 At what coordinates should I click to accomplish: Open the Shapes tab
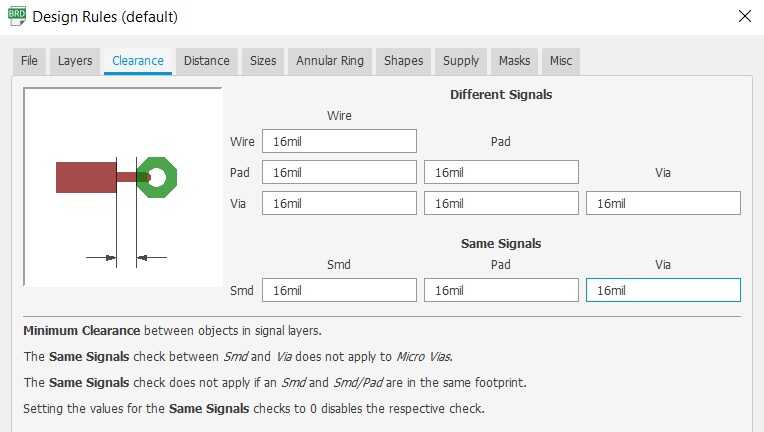(x=404, y=61)
